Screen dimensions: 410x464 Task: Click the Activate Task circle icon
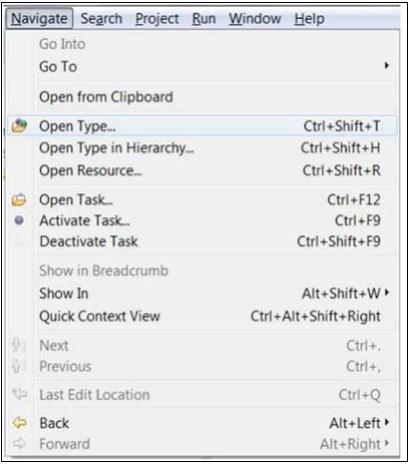tap(19, 220)
